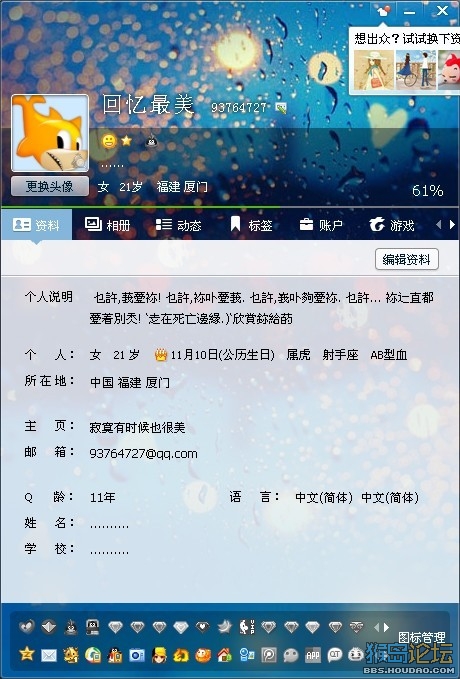Open the 动态 tab
The image size is (460, 679).
click(x=178, y=225)
